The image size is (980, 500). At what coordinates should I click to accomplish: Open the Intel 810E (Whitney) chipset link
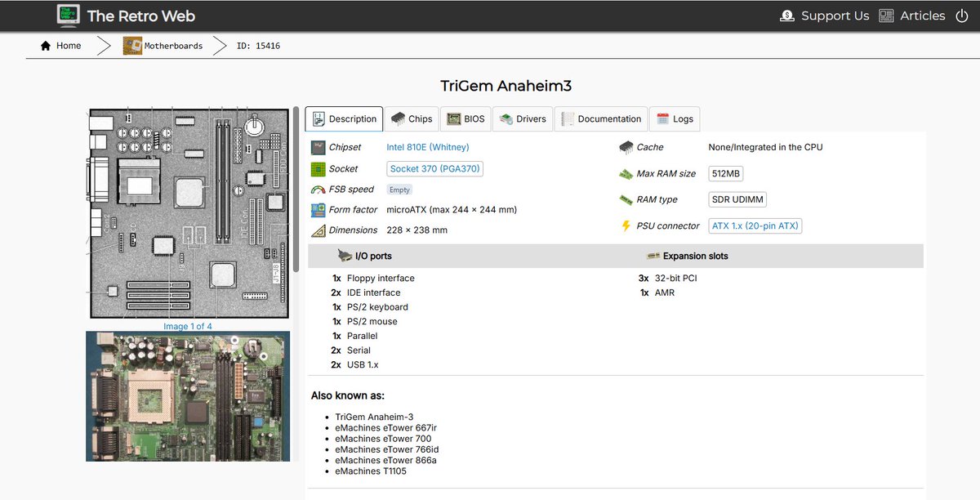pos(428,148)
